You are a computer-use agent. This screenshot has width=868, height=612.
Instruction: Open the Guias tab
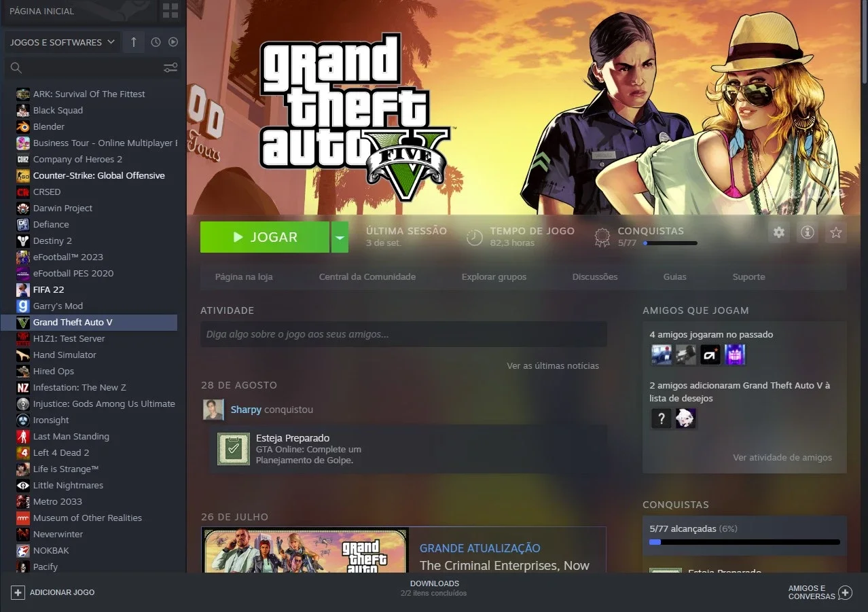pos(675,276)
